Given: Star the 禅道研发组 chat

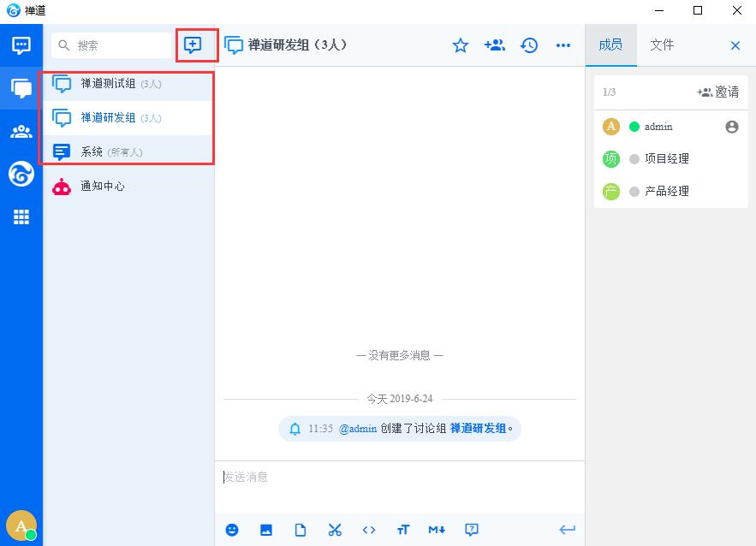Looking at the screenshot, I should click(461, 45).
